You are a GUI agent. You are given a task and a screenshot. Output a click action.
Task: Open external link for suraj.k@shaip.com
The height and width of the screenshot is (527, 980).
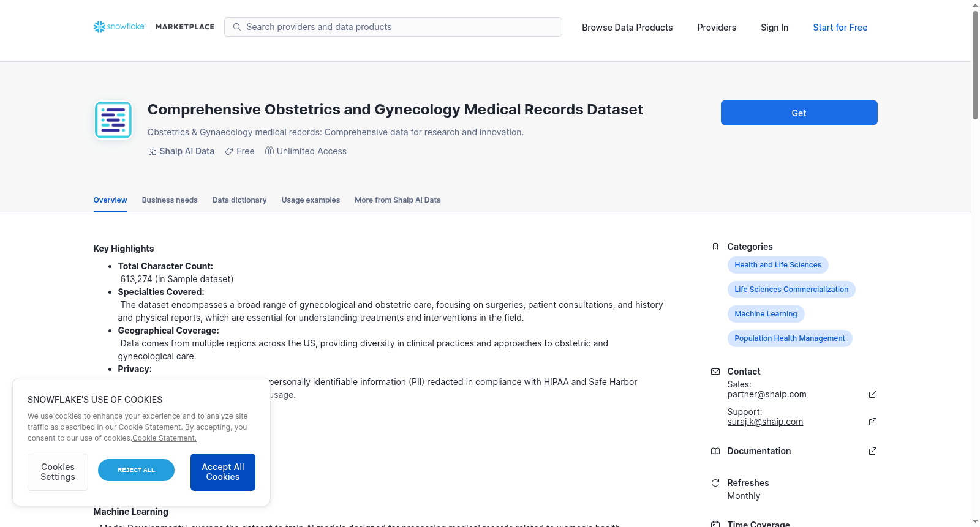pos(873,422)
